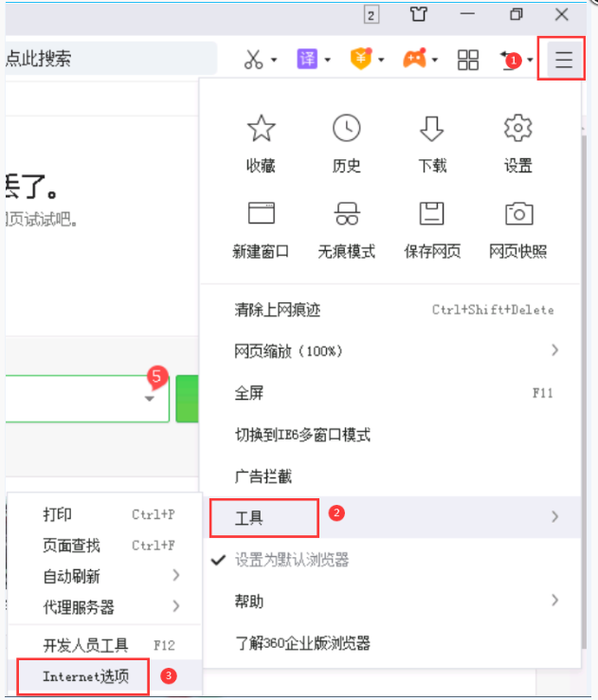Open History clock icon
Screen dimensions: 598x700
(347, 128)
